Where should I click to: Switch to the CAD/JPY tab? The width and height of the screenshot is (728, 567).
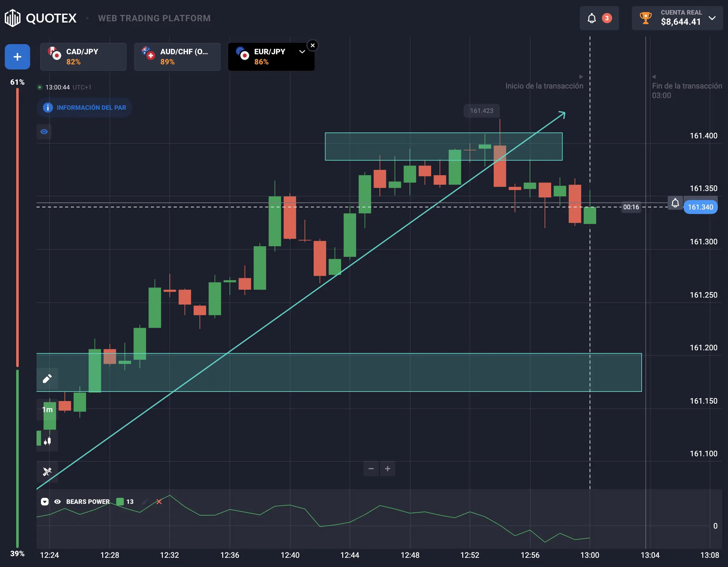click(x=83, y=56)
